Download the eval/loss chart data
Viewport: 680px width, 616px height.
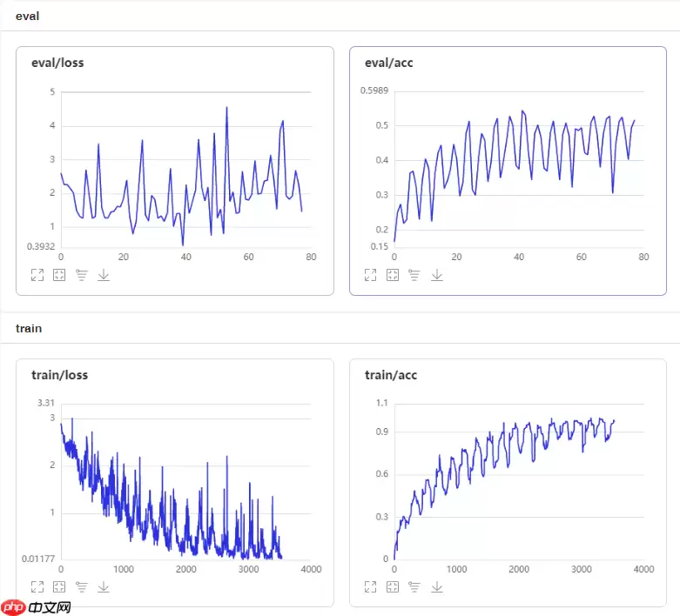click(104, 275)
